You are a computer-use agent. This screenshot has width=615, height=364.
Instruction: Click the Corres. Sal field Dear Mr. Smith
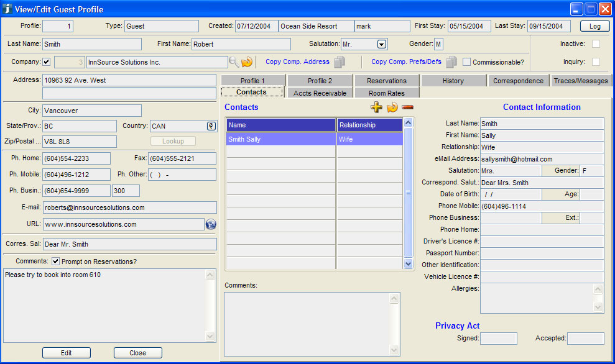[x=129, y=244]
